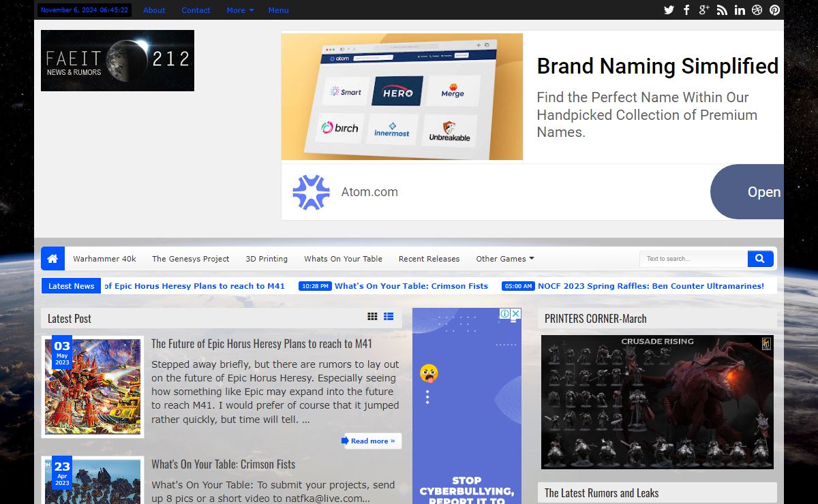Click 'The Latest Rumors and Leaks' heading
This screenshot has width=818, height=504.
(x=602, y=493)
